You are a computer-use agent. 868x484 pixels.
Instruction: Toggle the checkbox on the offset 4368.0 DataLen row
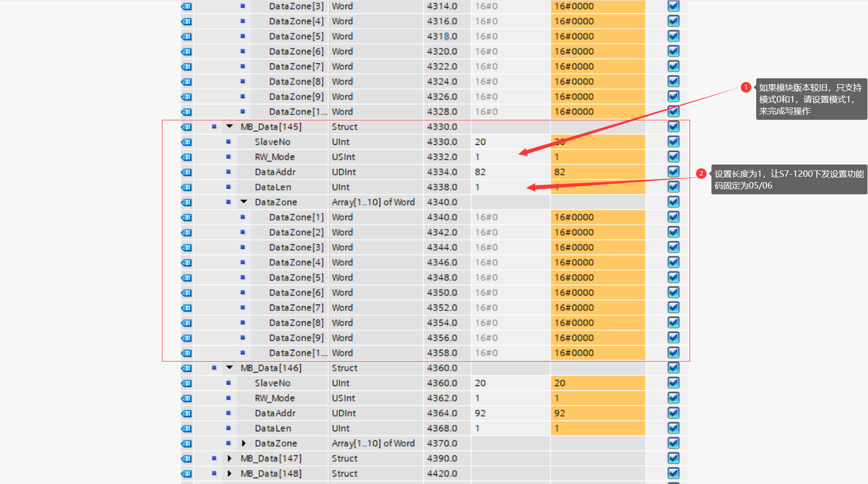click(673, 428)
